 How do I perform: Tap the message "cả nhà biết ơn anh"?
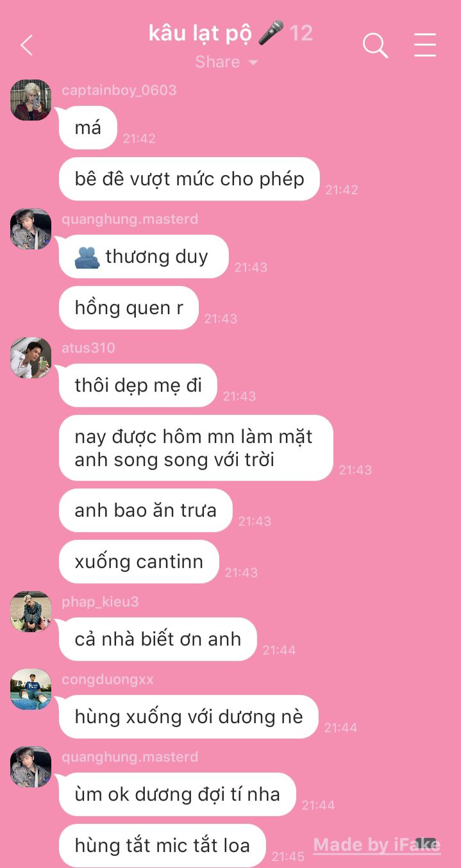click(158, 639)
